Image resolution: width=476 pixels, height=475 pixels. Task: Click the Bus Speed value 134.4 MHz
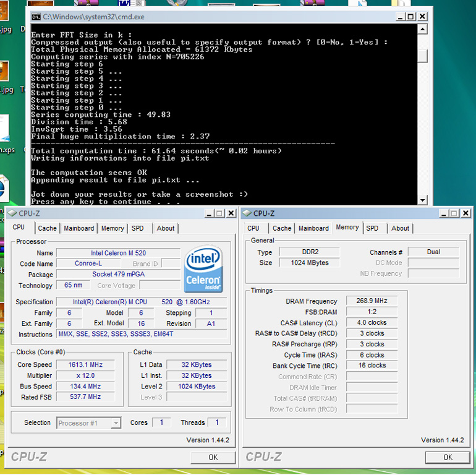click(85, 387)
